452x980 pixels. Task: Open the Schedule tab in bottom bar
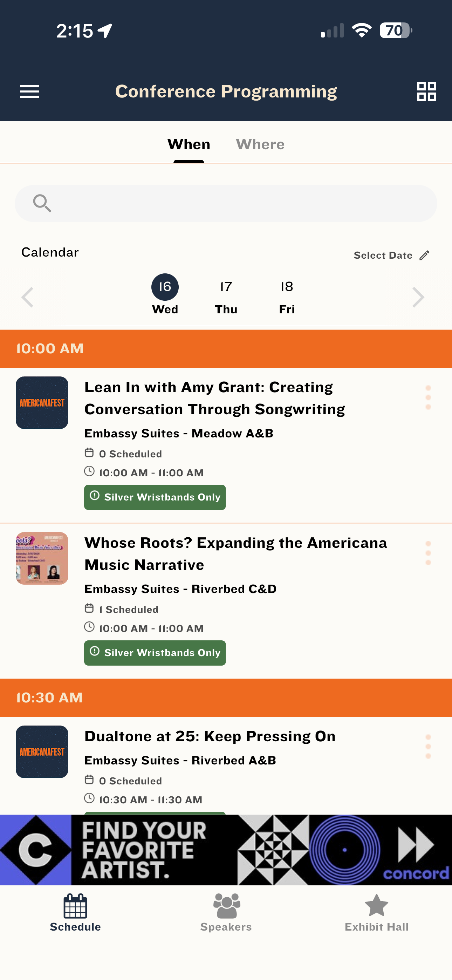click(x=75, y=913)
